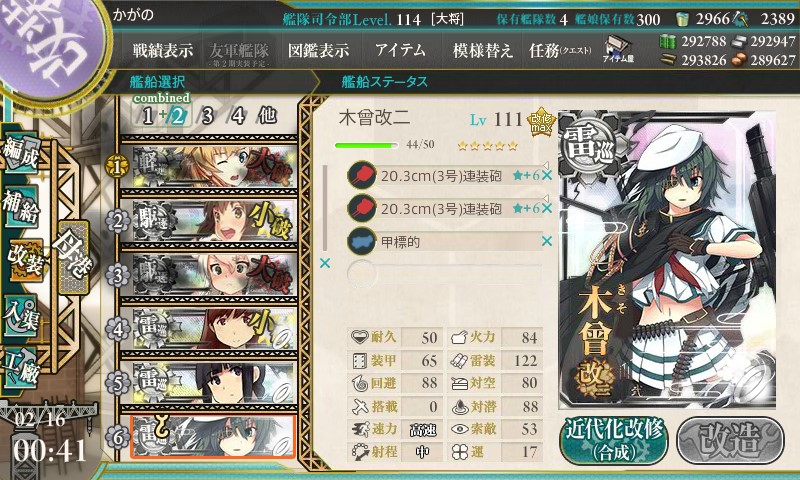
Task: Remove all equipment with the left X
Action: pos(324,263)
